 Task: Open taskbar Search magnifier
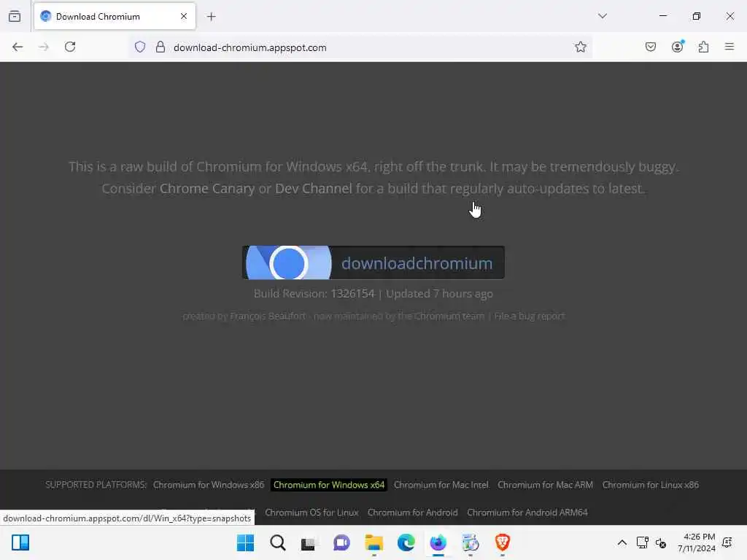pyautogui.click(x=278, y=542)
